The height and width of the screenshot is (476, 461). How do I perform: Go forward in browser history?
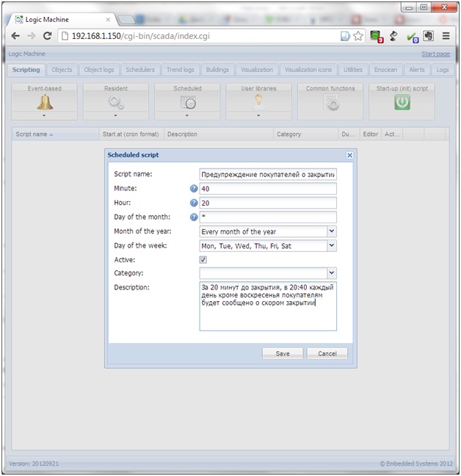coord(32,36)
